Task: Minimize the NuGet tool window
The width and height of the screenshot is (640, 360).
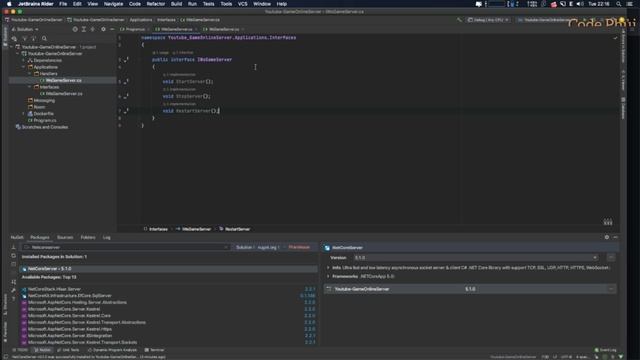Action: 616,237
